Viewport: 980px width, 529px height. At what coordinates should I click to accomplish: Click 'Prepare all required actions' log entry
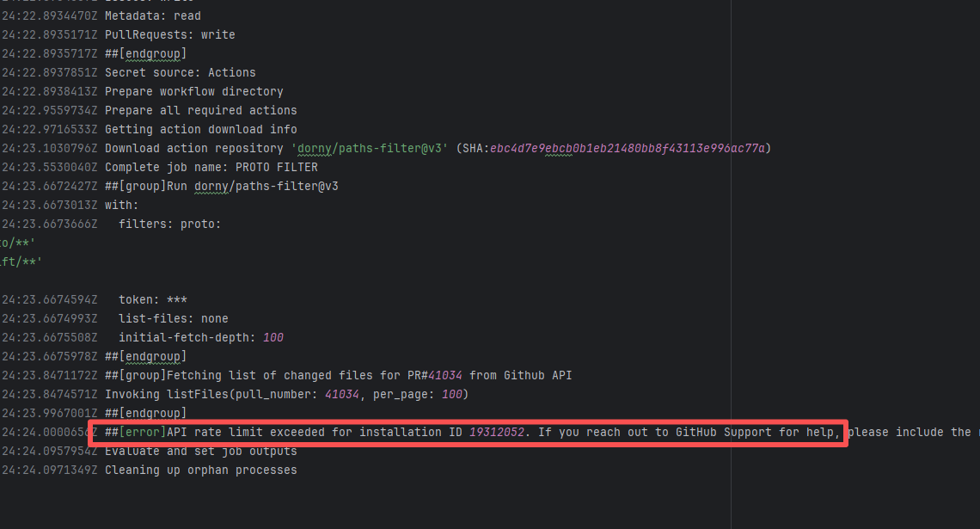pos(200,110)
